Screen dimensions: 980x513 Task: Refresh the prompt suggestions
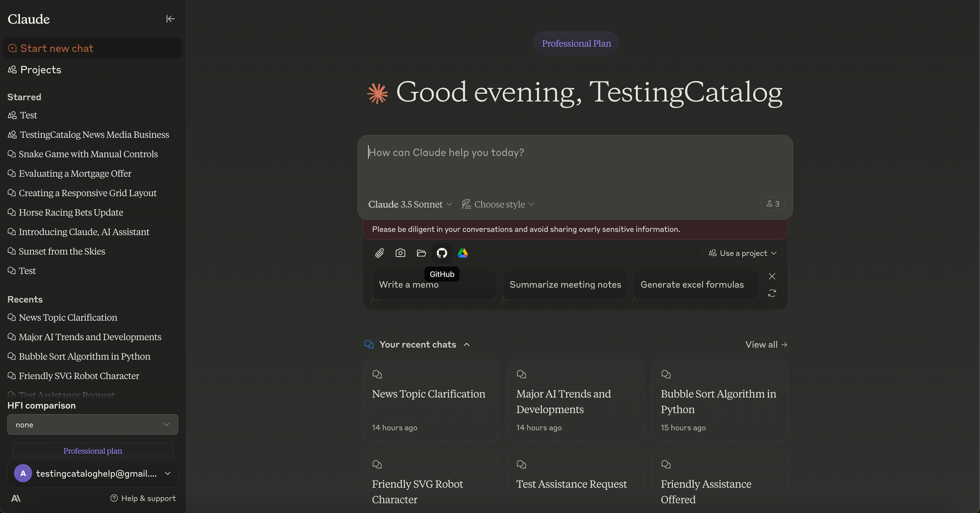coord(772,293)
